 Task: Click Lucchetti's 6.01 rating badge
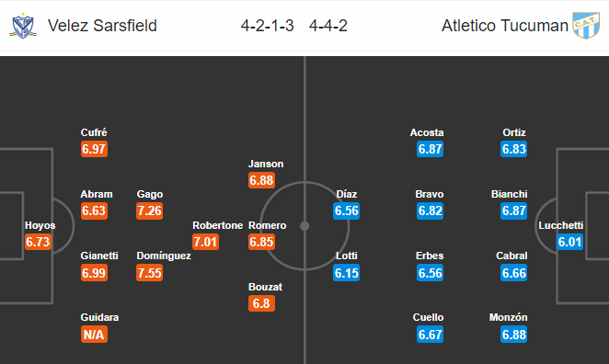pyautogui.click(x=569, y=242)
